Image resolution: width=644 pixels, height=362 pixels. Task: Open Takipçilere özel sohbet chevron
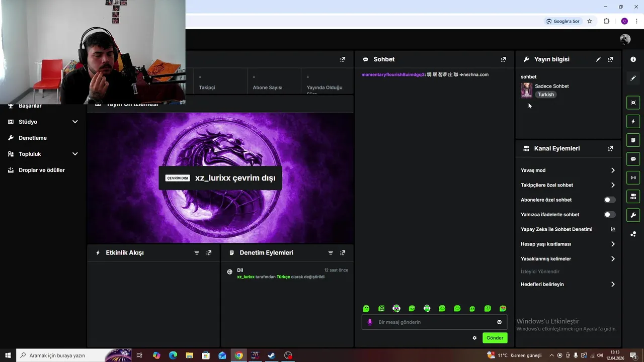pos(613,185)
